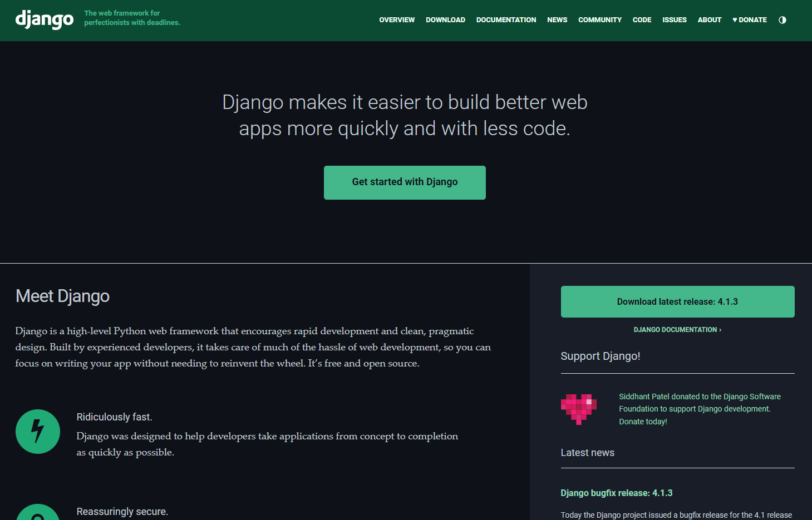Open the Issues tracker

(675, 19)
